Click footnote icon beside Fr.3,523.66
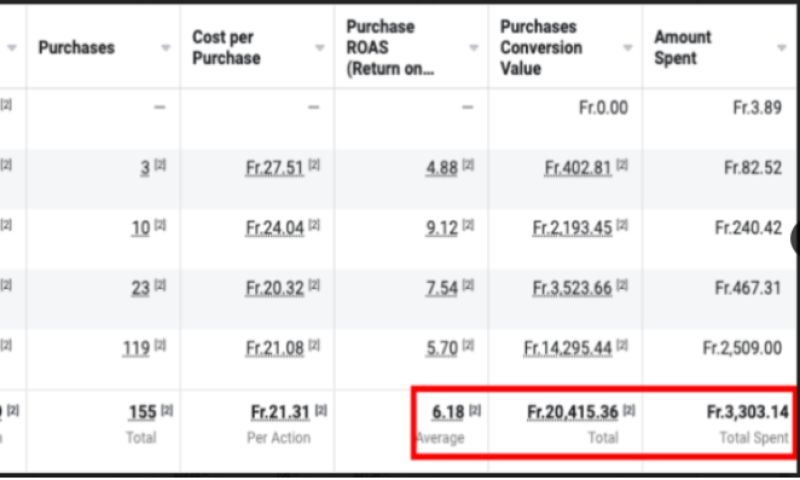This screenshot has width=800, height=480. tap(623, 288)
